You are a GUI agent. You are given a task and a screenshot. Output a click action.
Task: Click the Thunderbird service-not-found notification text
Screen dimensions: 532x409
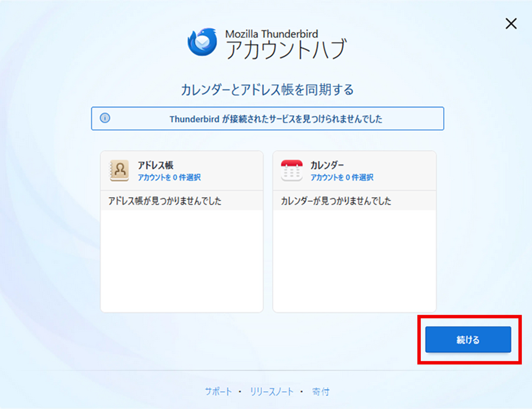tap(276, 119)
